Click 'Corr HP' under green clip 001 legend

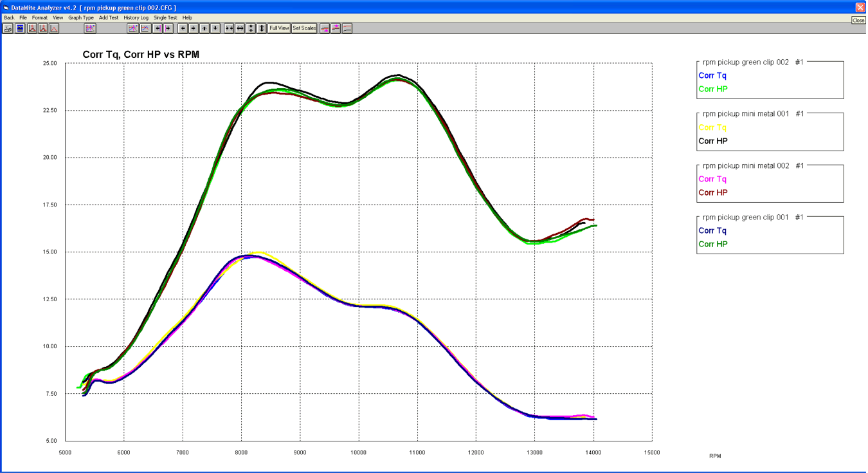pos(713,244)
